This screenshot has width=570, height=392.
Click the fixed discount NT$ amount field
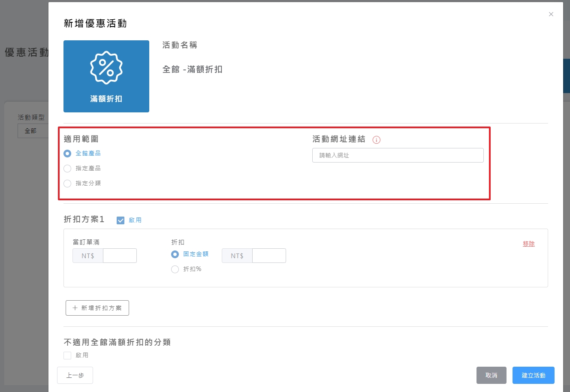click(x=269, y=256)
